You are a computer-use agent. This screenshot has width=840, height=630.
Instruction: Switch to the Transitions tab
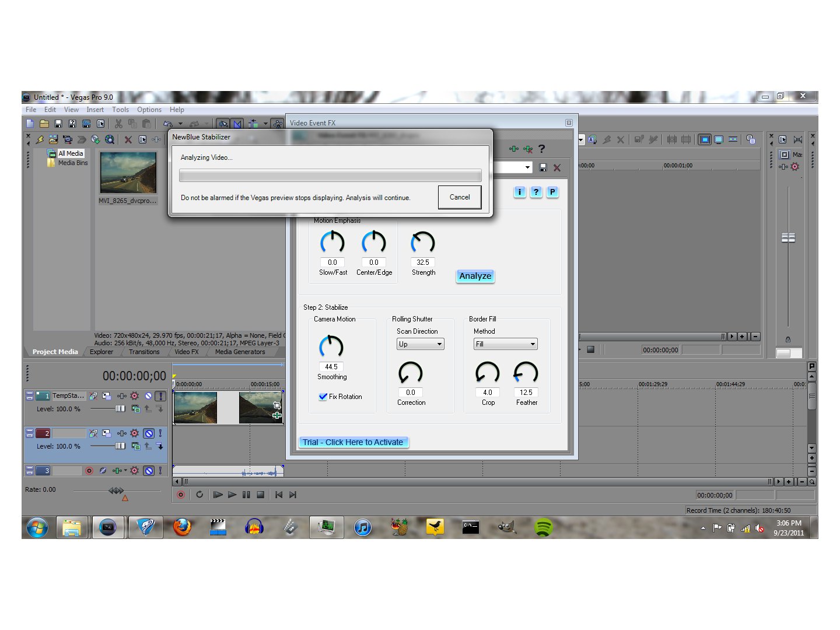tap(144, 352)
